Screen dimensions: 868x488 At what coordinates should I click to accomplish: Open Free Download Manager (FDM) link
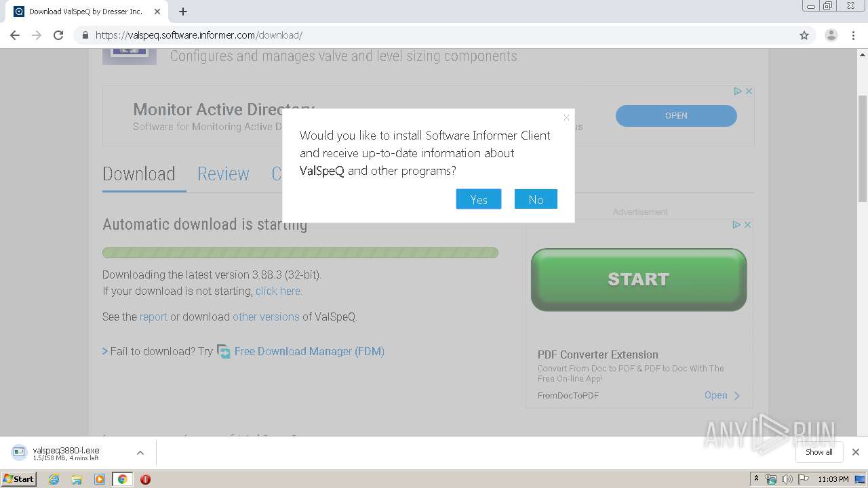tap(309, 351)
